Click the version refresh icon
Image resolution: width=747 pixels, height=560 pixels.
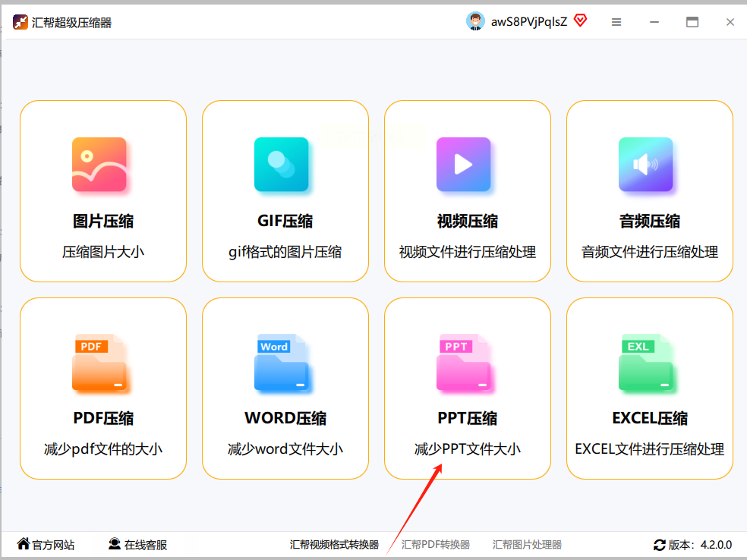click(x=660, y=545)
